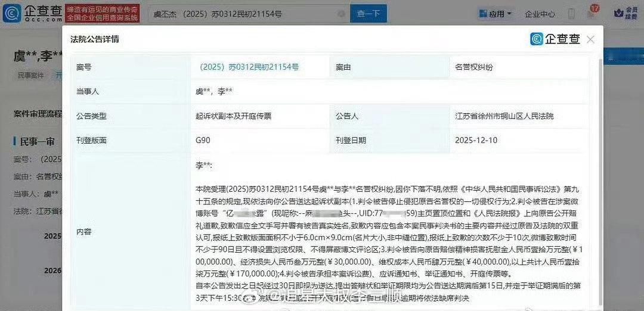The width and height of the screenshot is (644, 311).
Task: Click the 会员续费 crown icon
Action: (625, 14)
